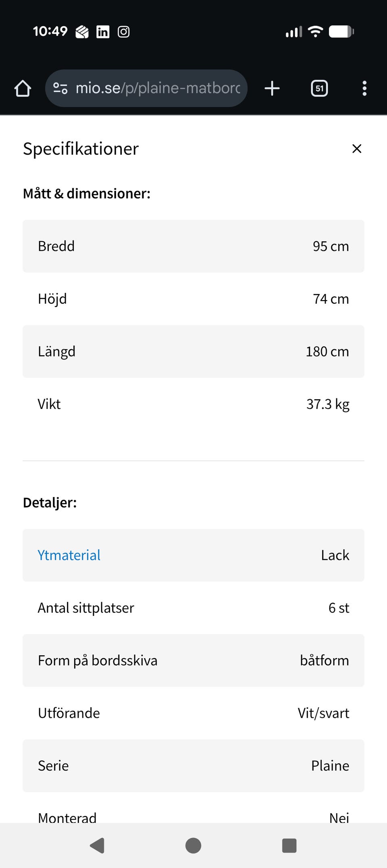Tap the Serie Plaine row
The height and width of the screenshot is (868, 387).
[193, 766]
